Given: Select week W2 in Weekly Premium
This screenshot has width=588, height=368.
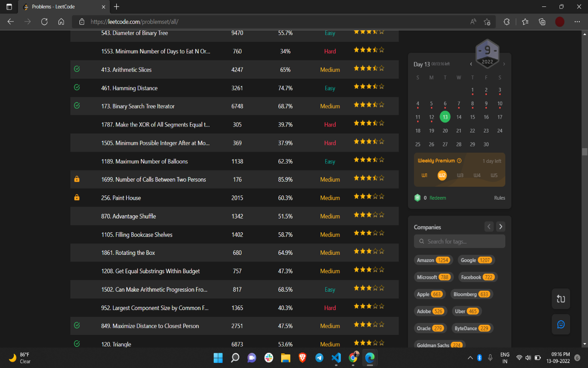Looking at the screenshot, I should pyautogui.click(x=442, y=175).
